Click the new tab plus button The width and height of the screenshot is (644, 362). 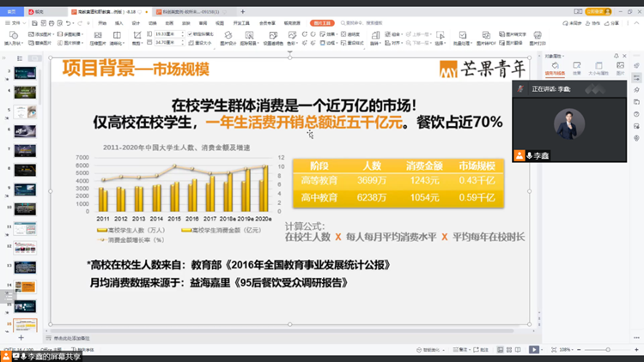click(x=243, y=11)
